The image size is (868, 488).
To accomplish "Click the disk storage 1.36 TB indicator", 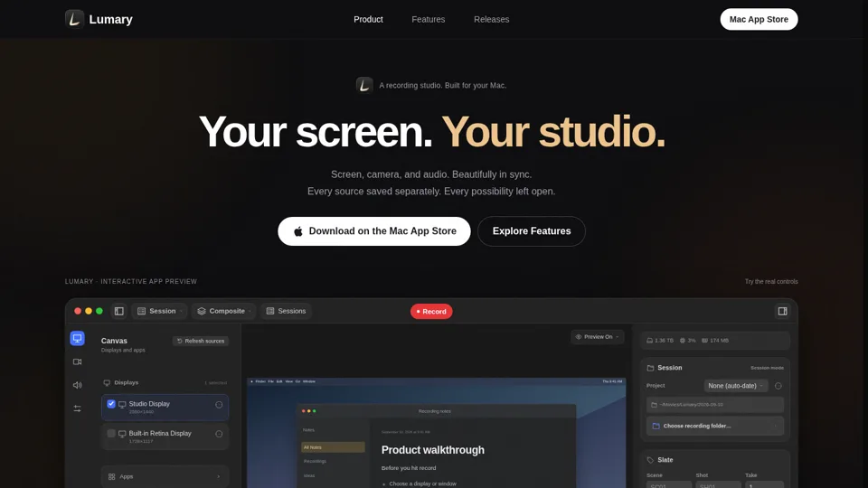I will [x=660, y=341].
